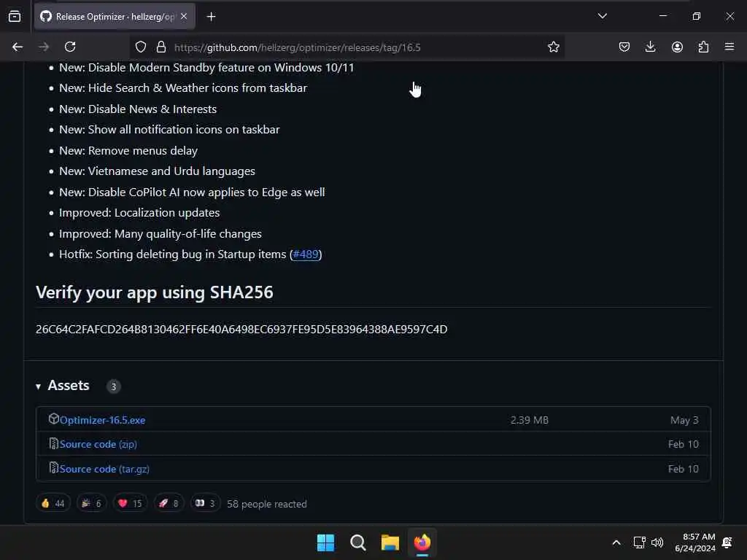Screen dimensions: 747x560
Task: Collapse the Assets section
Action: coord(38,386)
